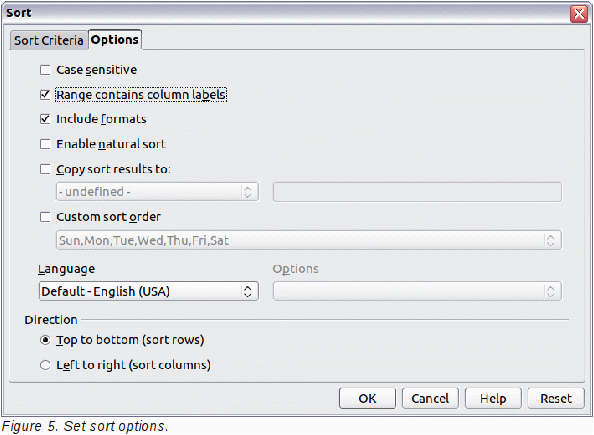Image resolution: width=594 pixels, height=435 pixels.
Task: Expand the Sun,Mon,Tue custom sort list
Action: coord(309,240)
